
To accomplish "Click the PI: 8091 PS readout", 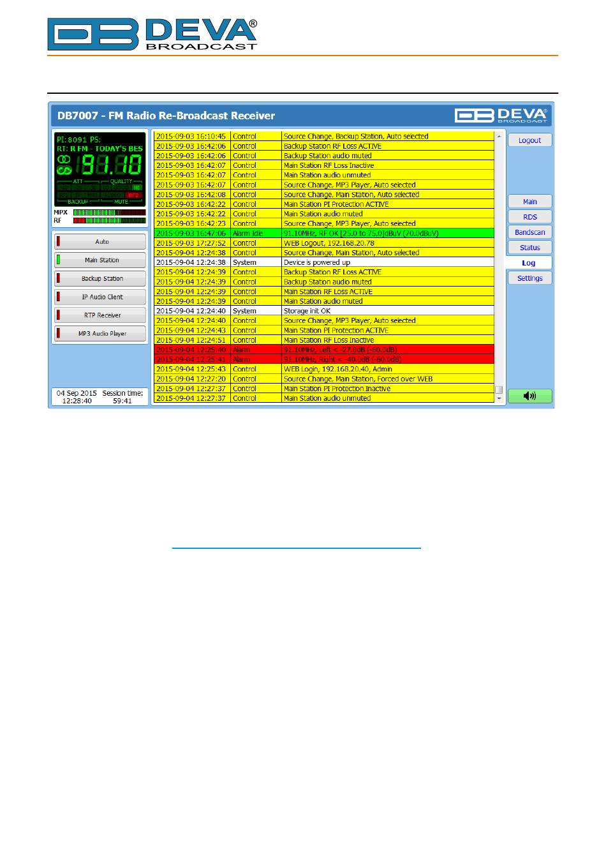I will (x=79, y=140).
